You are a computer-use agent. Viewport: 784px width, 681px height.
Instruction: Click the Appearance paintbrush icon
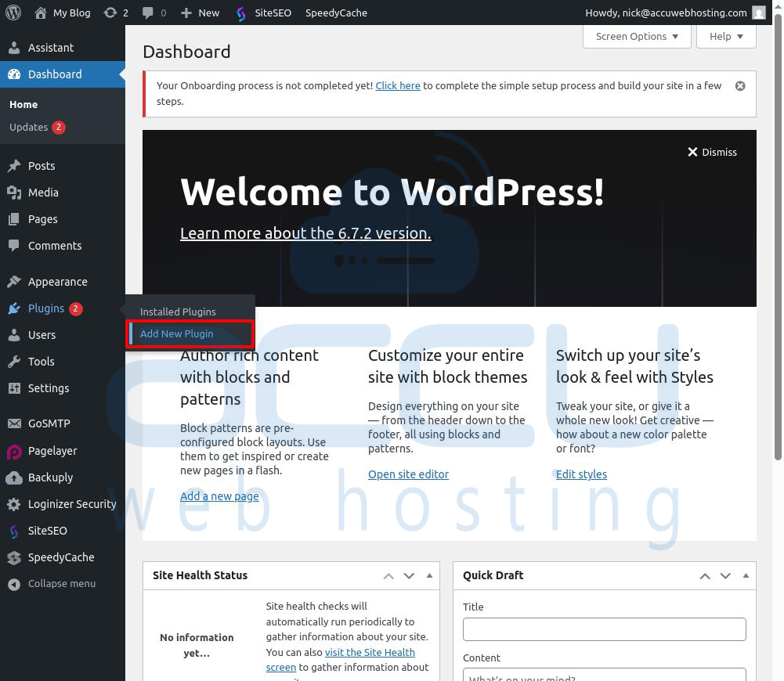pyautogui.click(x=14, y=281)
